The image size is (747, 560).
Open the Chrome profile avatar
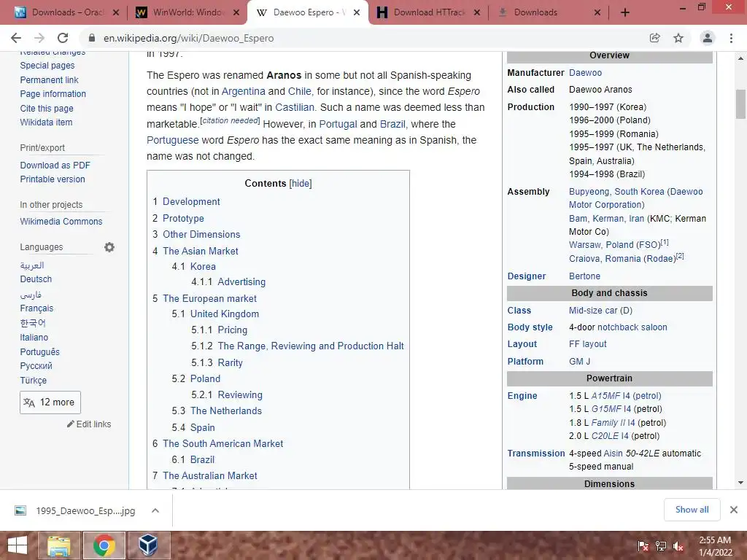pos(708,38)
